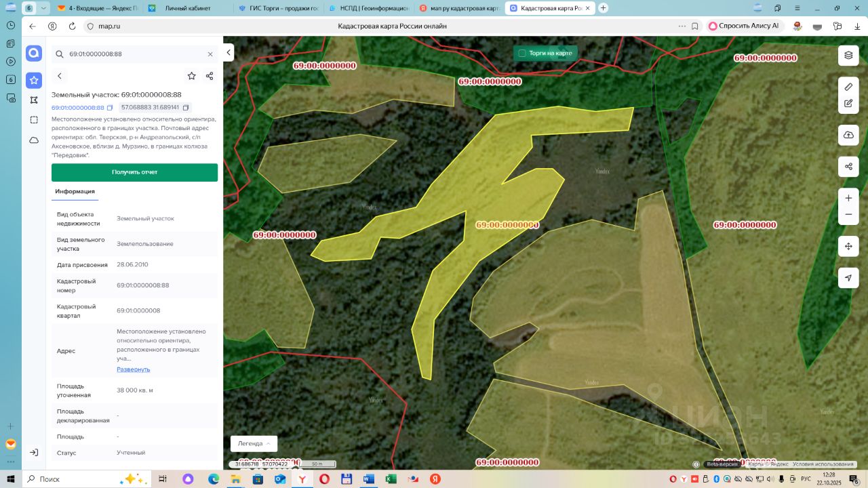
Task: Copy cadastral number 69:01:0000008:88
Action: click(110, 108)
